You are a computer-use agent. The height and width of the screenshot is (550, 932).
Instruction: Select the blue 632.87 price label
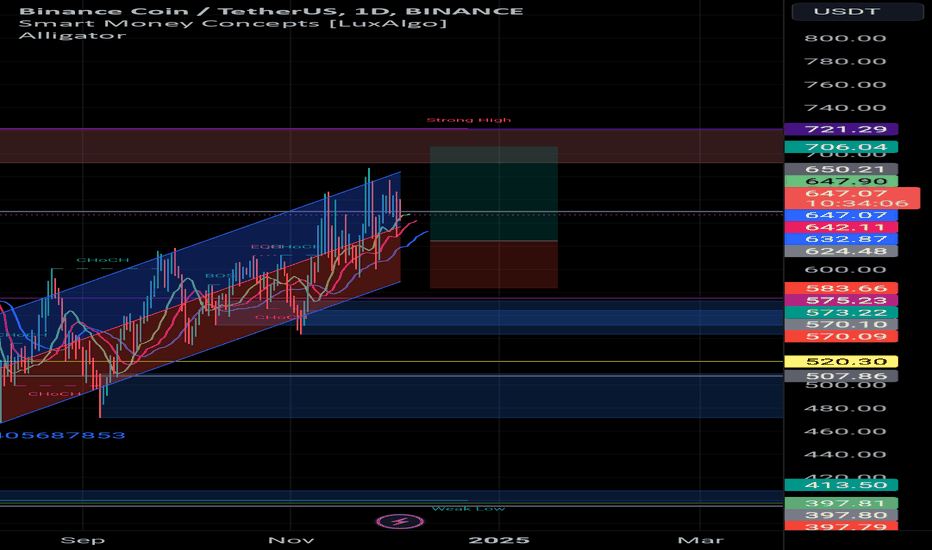[841, 239]
